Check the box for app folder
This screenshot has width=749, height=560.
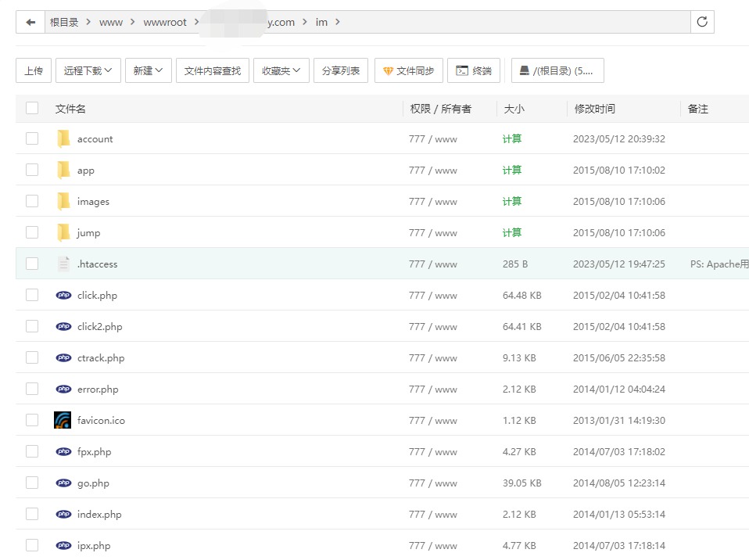32,170
